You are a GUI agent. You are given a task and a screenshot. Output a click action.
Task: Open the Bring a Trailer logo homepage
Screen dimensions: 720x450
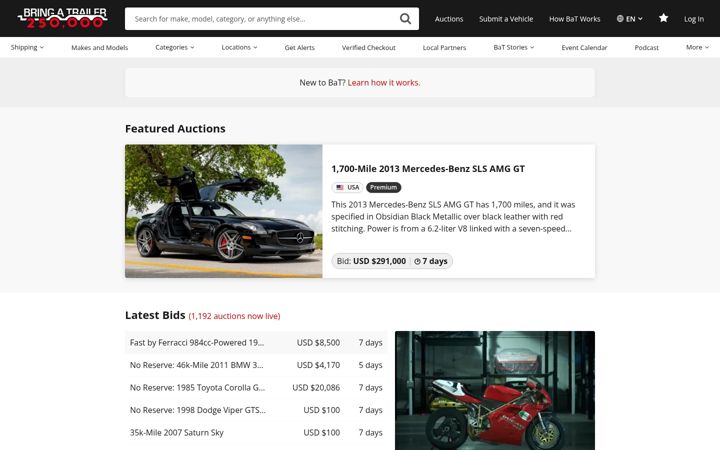pos(62,18)
